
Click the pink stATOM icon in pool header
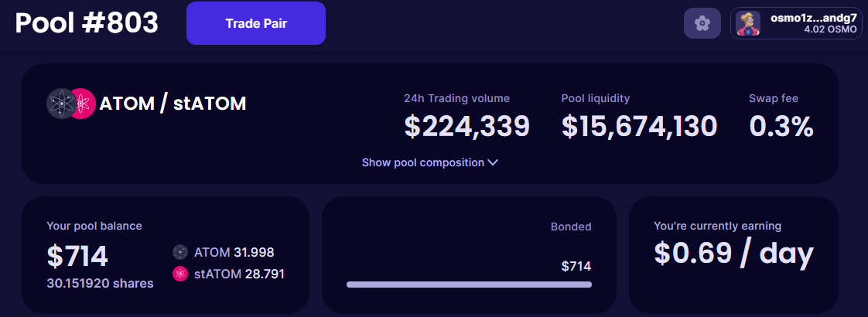[x=83, y=104]
